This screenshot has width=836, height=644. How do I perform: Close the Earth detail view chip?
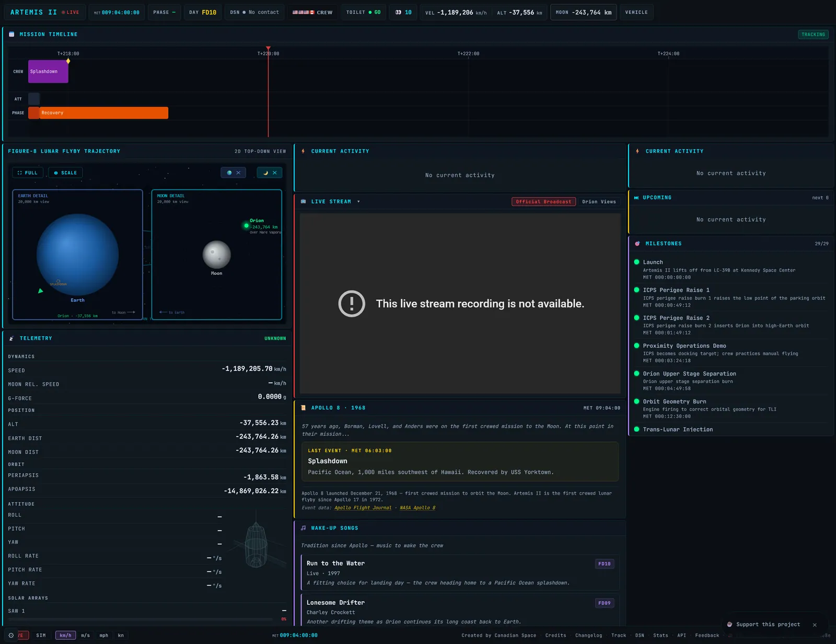238,173
